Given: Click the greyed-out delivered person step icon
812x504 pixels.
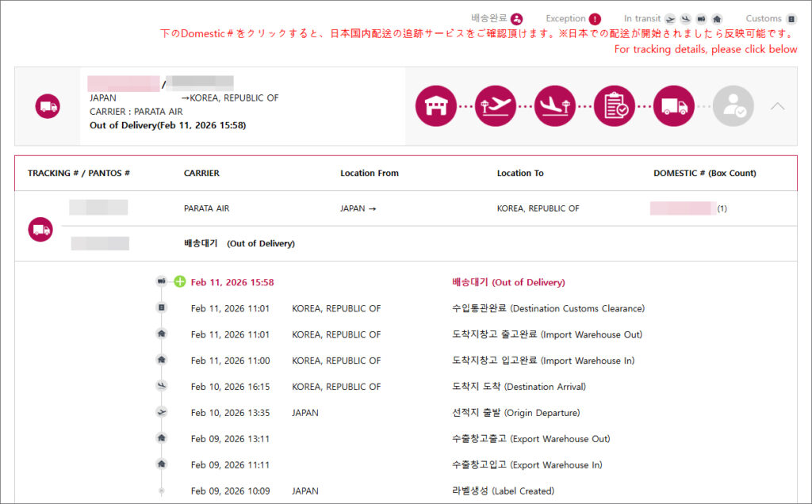Looking at the screenshot, I should point(733,106).
